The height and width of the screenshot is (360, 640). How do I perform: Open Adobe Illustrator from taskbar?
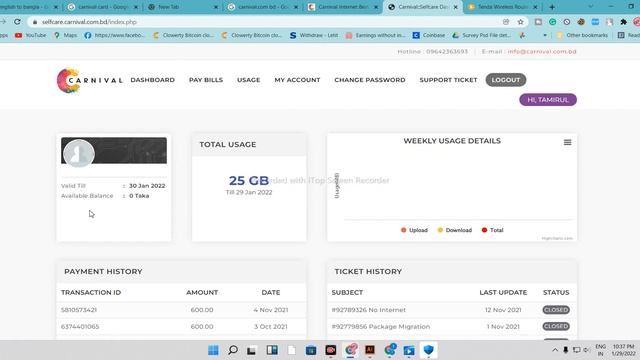(x=370, y=350)
